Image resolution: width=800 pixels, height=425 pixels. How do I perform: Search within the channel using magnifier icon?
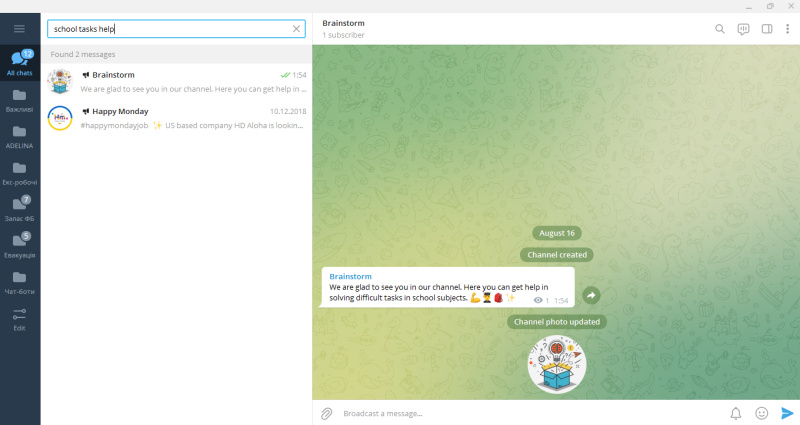719,29
